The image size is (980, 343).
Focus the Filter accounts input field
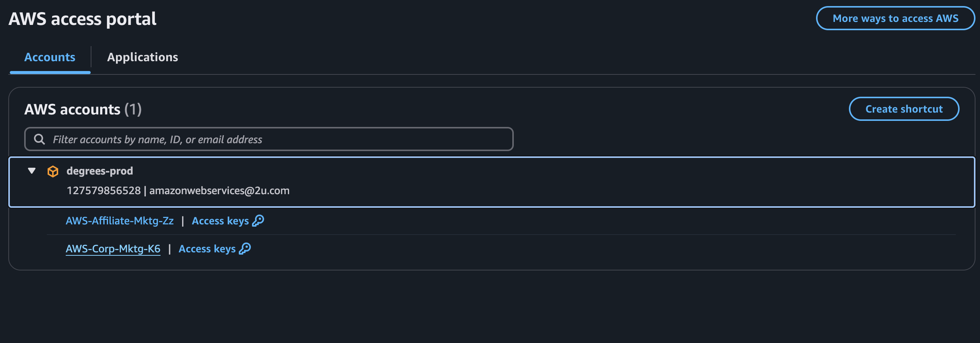(x=281, y=139)
